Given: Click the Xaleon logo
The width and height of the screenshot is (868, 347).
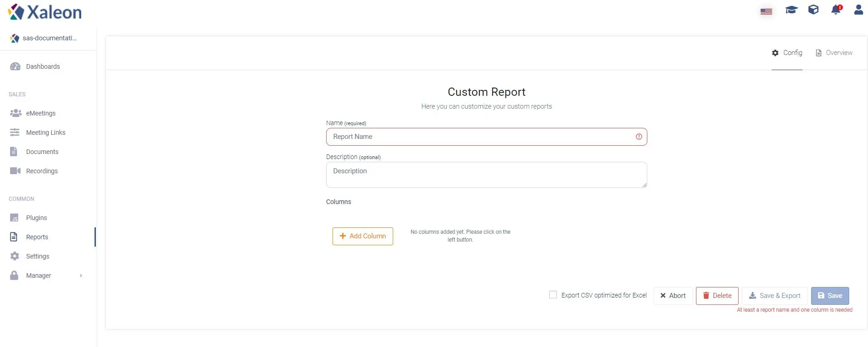Looking at the screenshot, I should 45,12.
